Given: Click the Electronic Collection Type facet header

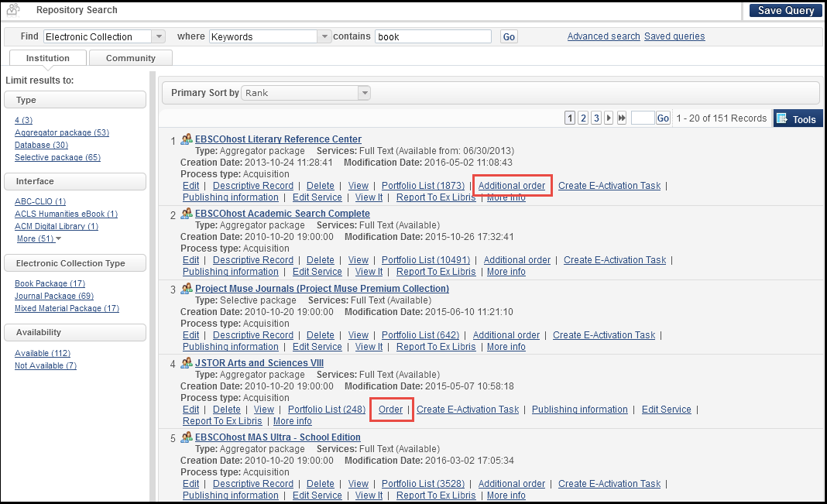Looking at the screenshot, I should click(x=75, y=263).
